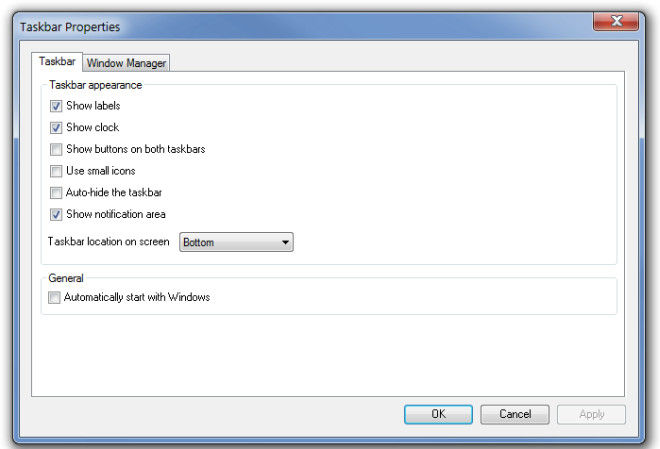Enable Use small icons option

tap(56, 171)
